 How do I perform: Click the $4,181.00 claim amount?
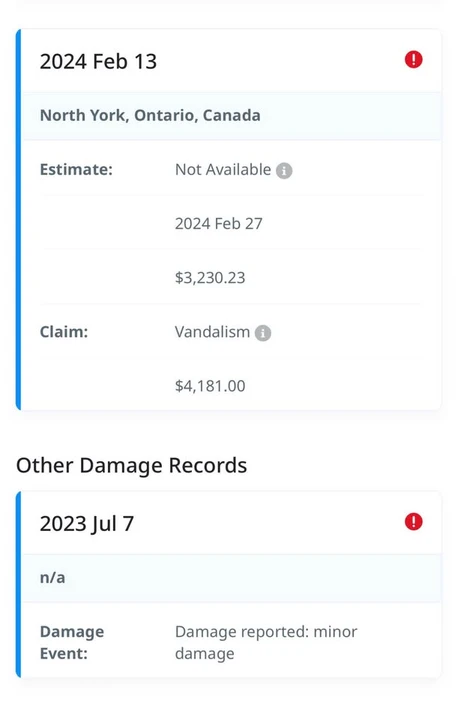[210, 386]
